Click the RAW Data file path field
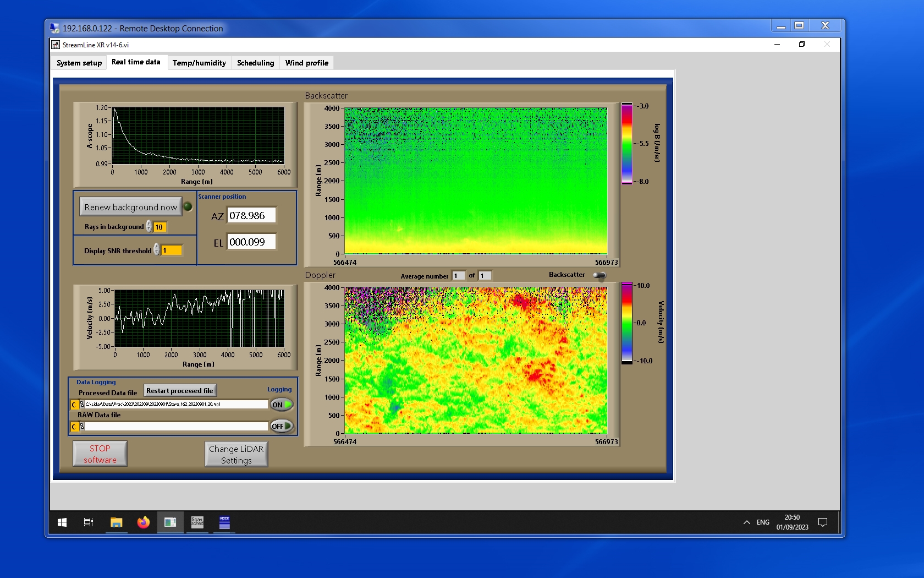Image resolution: width=924 pixels, height=578 pixels. [x=176, y=426]
